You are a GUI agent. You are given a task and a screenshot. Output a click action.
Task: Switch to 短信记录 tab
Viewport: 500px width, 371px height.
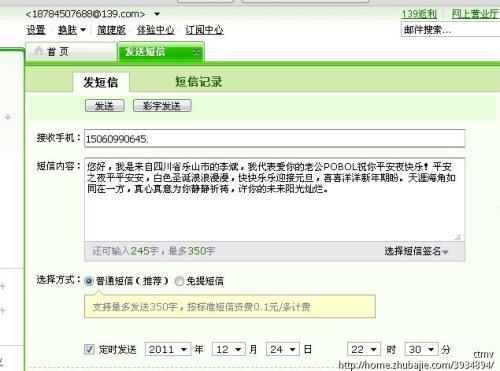pos(199,82)
